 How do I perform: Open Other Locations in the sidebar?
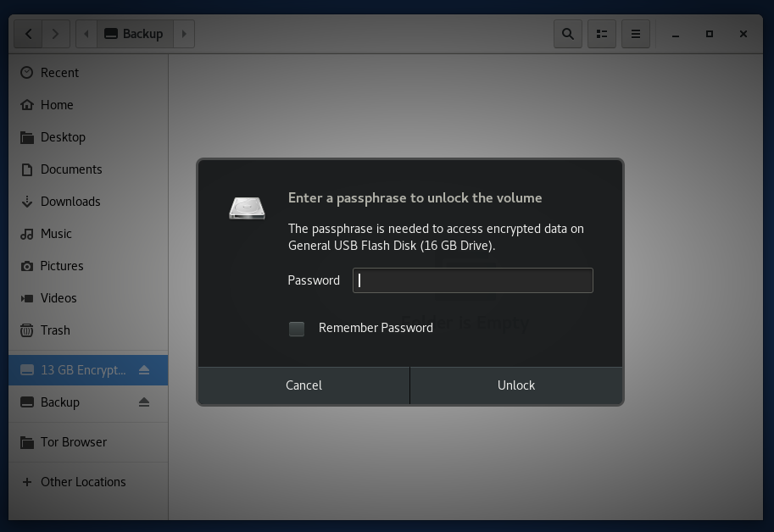pyautogui.click(x=88, y=482)
